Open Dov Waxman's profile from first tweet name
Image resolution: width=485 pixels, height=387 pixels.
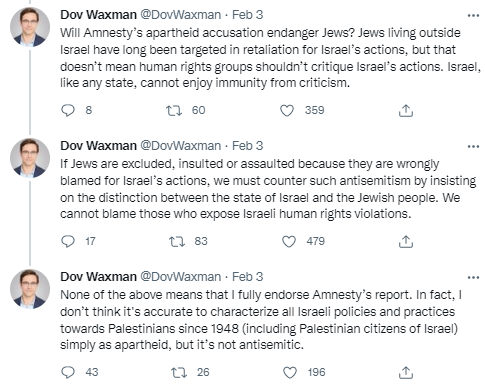pyautogui.click(x=98, y=15)
